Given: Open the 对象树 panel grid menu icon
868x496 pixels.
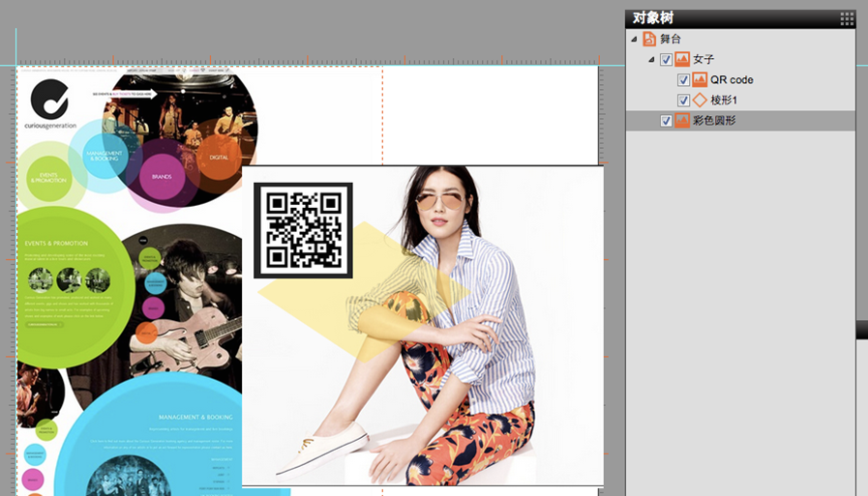Looking at the screenshot, I should pyautogui.click(x=847, y=18).
